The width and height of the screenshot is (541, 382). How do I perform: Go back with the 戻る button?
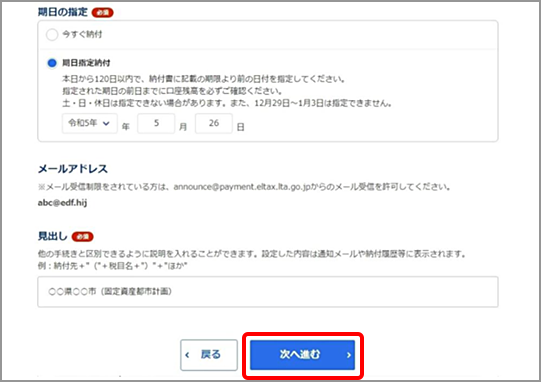click(209, 355)
